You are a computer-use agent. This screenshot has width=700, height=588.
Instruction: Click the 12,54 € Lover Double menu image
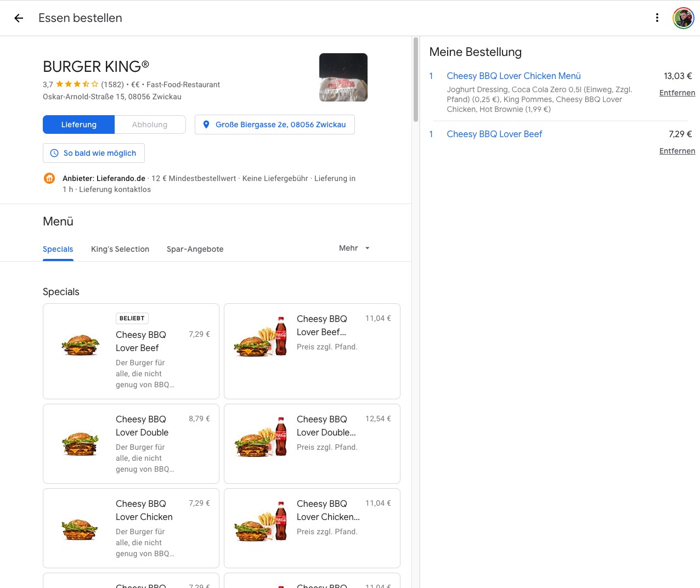261,437
